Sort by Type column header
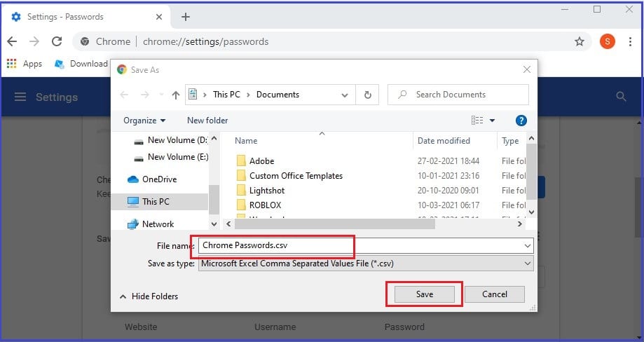644x342 pixels. (x=510, y=141)
